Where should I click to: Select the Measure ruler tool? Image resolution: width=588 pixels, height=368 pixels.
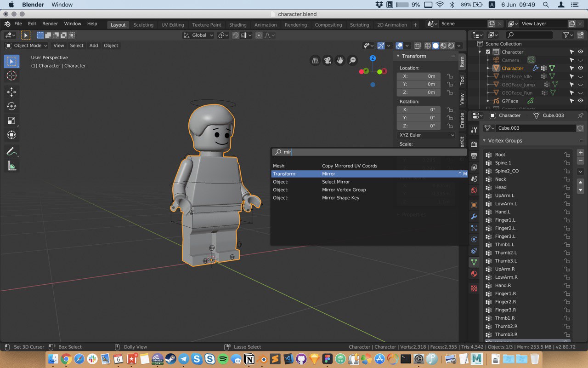click(x=12, y=166)
